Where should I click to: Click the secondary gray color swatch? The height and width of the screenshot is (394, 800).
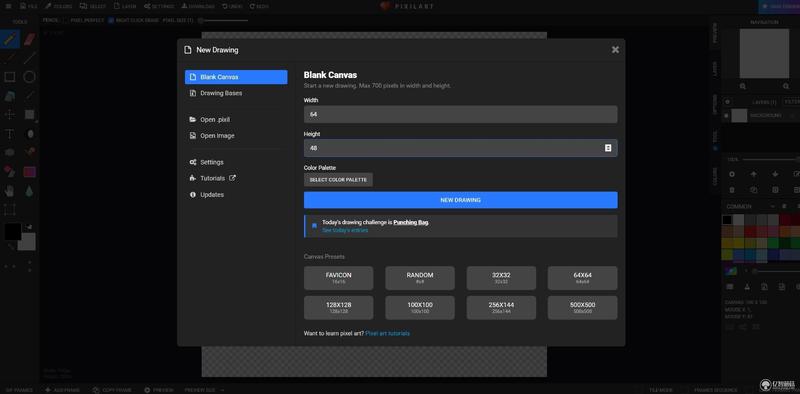(x=27, y=242)
